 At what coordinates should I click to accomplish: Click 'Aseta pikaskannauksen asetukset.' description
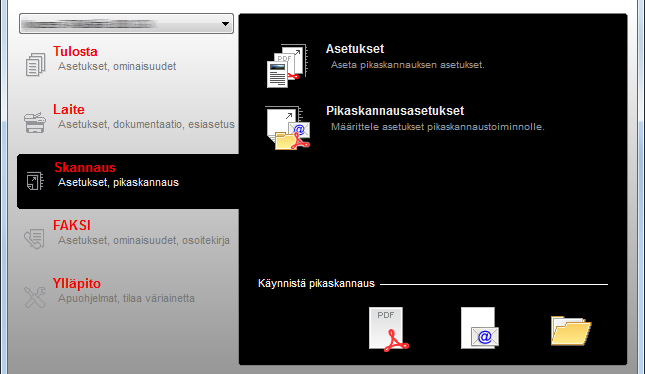pos(408,65)
